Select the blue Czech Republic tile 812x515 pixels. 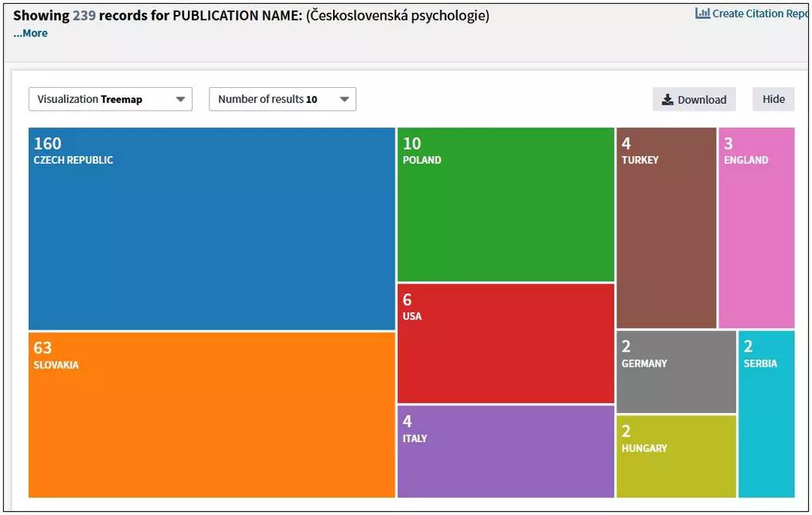pyautogui.click(x=212, y=229)
